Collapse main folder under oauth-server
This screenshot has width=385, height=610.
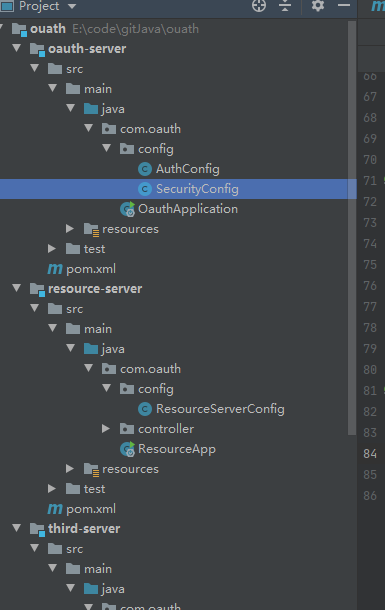(x=53, y=88)
